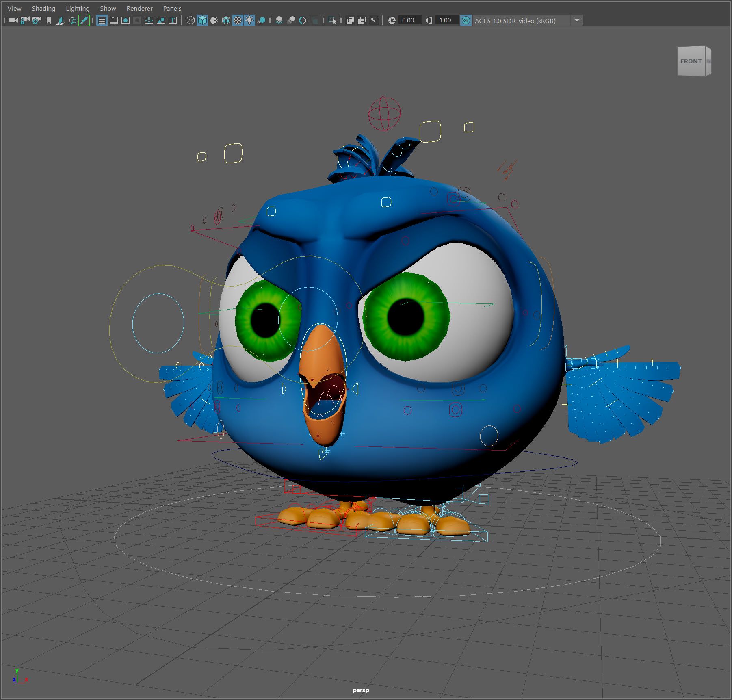Click the Select Camera icon
Viewport: 732px width, 700px height.
tap(13, 20)
